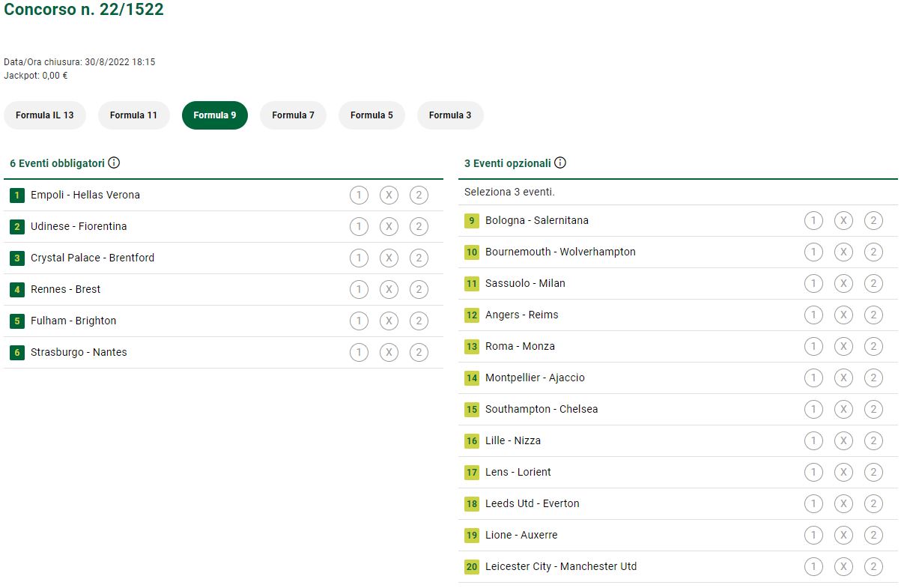Viewport: 907px width, 588px height.
Task: Pick 1 for Leeds Utd - Everton
Action: pyautogui.click(x=813, y=504)
